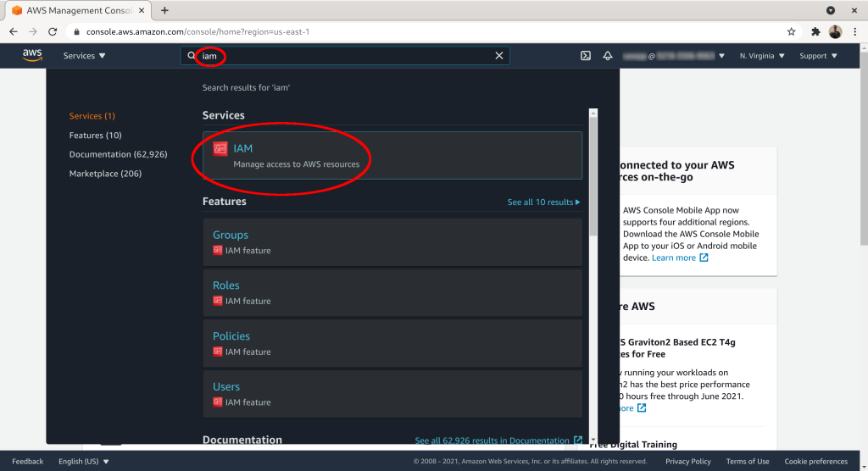
Task: Click IAM icon under Policies
Action: (218, 352)
